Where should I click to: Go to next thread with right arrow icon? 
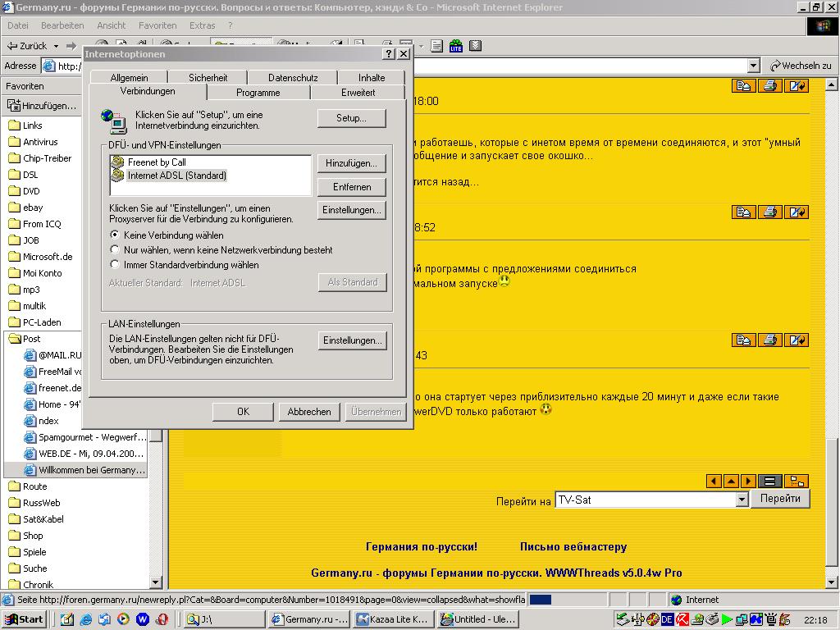[748, 481]
